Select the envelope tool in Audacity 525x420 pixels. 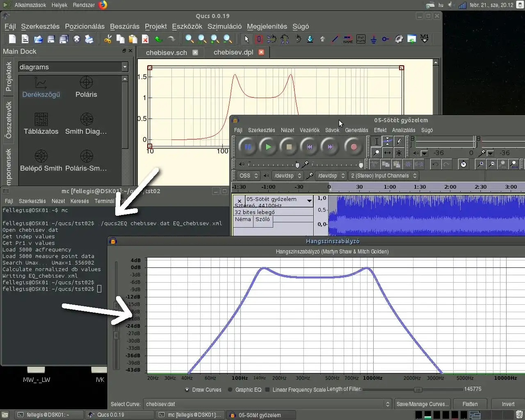[387, 141]
